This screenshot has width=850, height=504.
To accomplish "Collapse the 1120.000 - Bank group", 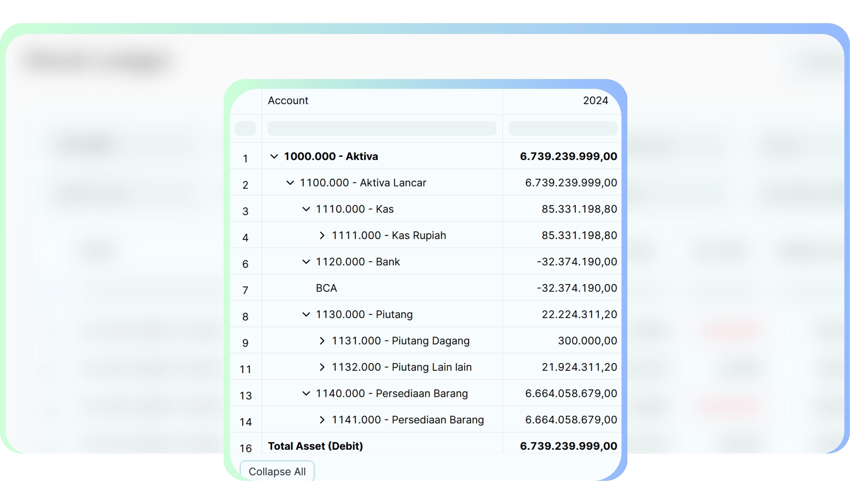I will pyautogui.click(x=306, y=262).
